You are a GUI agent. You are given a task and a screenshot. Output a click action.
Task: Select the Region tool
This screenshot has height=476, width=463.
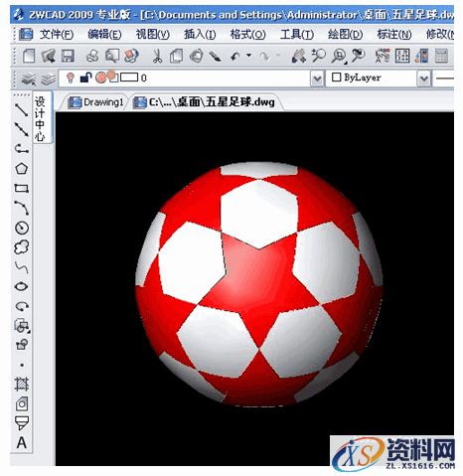(x=22, y=403)
